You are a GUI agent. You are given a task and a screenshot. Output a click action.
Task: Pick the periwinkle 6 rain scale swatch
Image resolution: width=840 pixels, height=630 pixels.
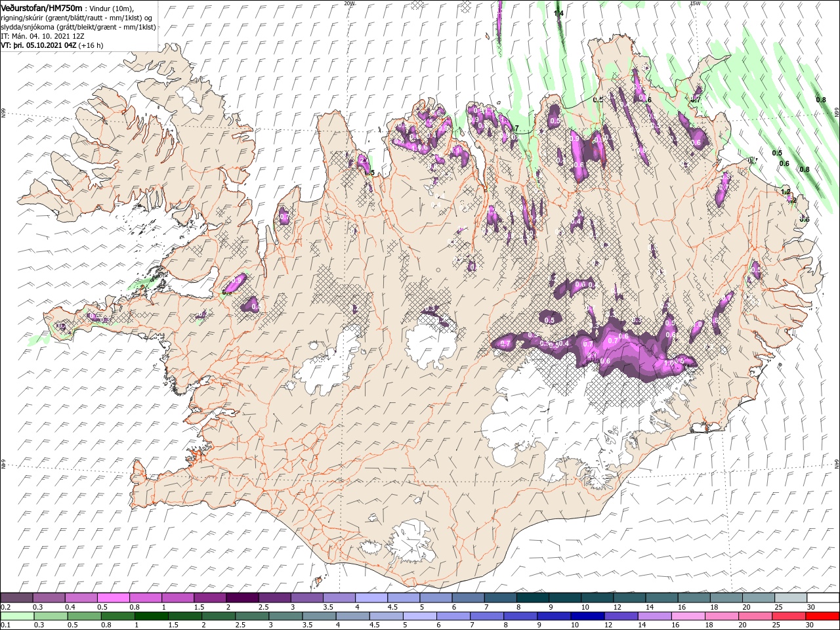[x=453, y=616]
